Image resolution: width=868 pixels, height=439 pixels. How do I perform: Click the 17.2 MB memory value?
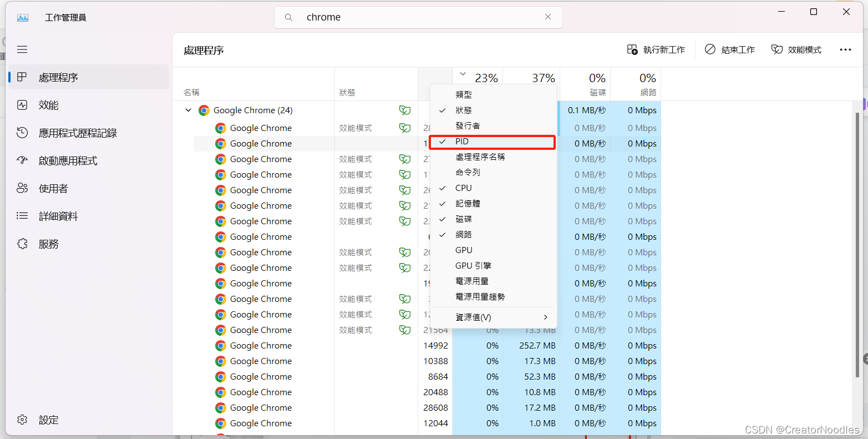tap(539, 408)
